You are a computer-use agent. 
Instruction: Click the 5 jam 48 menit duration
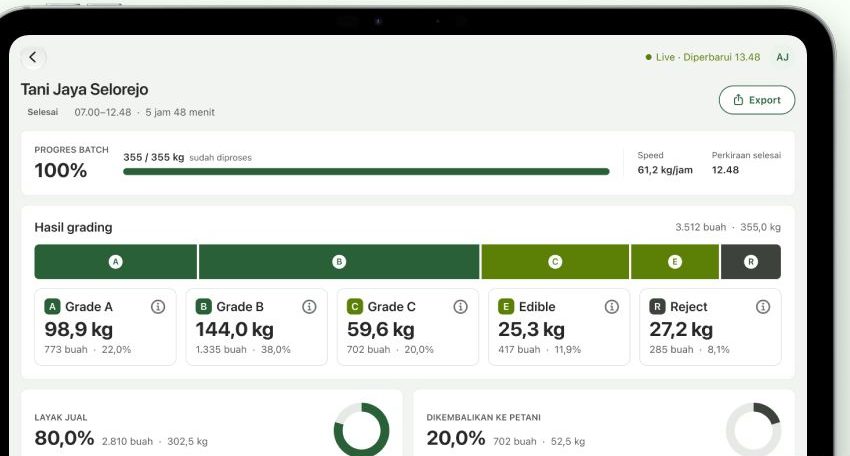180,112
